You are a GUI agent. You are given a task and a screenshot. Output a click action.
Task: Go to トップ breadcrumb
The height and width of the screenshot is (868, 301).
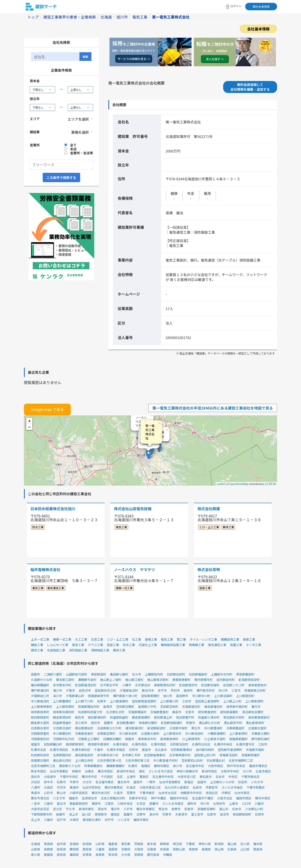[33, 17]
